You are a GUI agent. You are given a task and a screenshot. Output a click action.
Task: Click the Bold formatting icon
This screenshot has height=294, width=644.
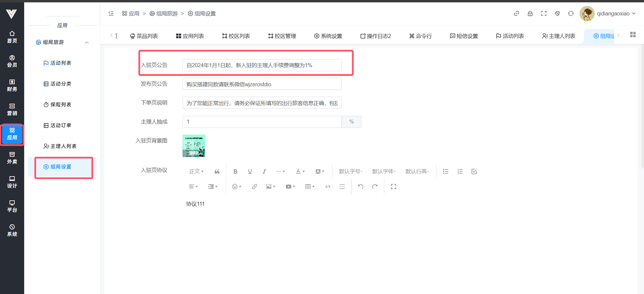click(x=235, y=171)
